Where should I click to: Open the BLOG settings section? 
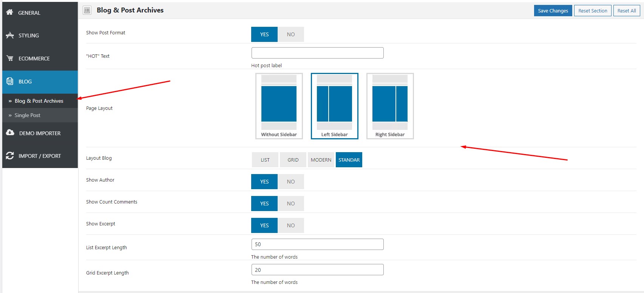pyautogui.click(x=40, y=82)
